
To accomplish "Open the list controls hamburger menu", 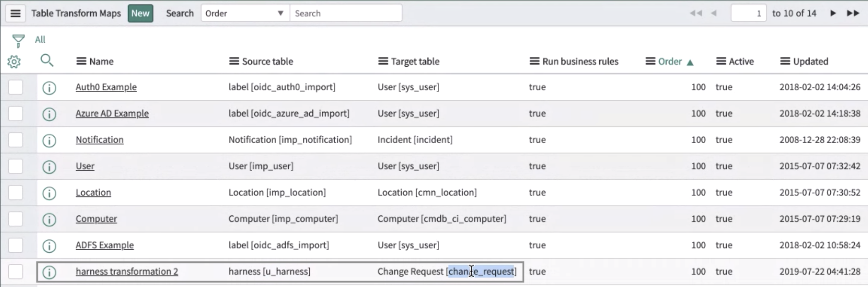I will (15, 13).
